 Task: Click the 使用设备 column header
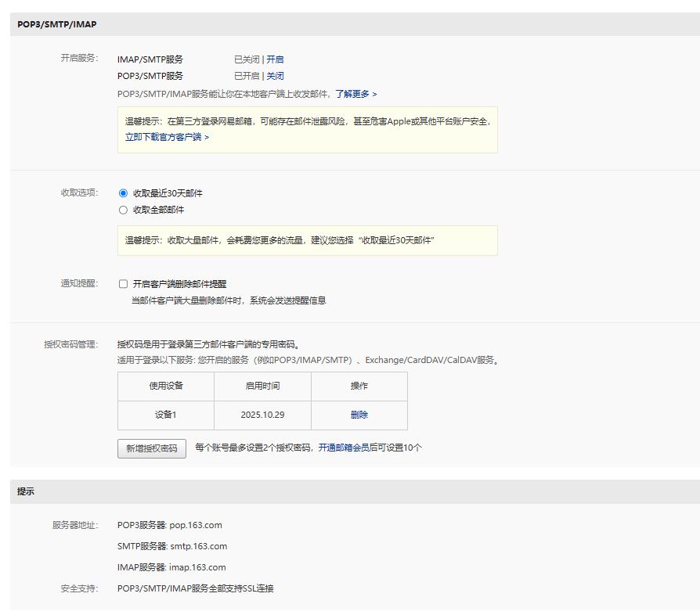(x=165, y=386)
